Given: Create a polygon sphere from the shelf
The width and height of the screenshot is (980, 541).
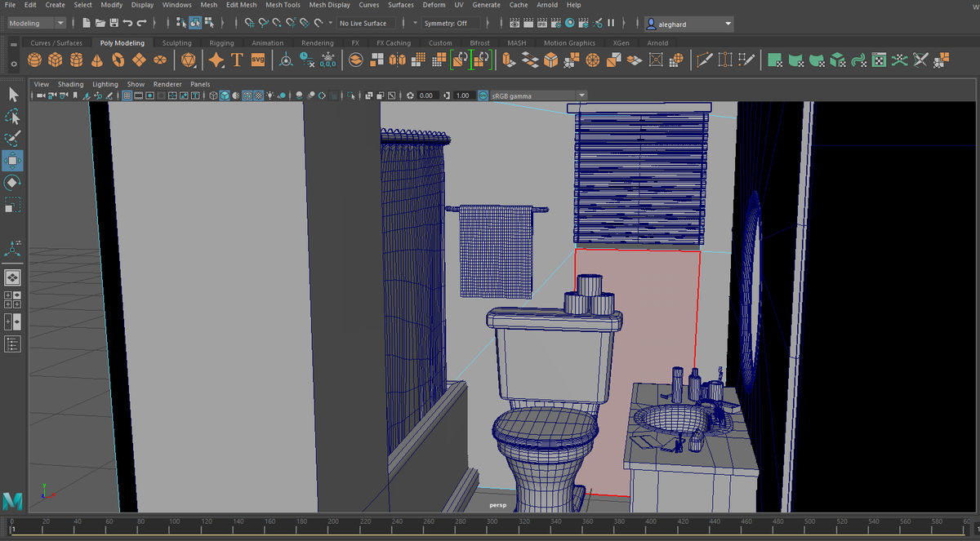Looking at the screenshot, I should click(x=34, y=60).
